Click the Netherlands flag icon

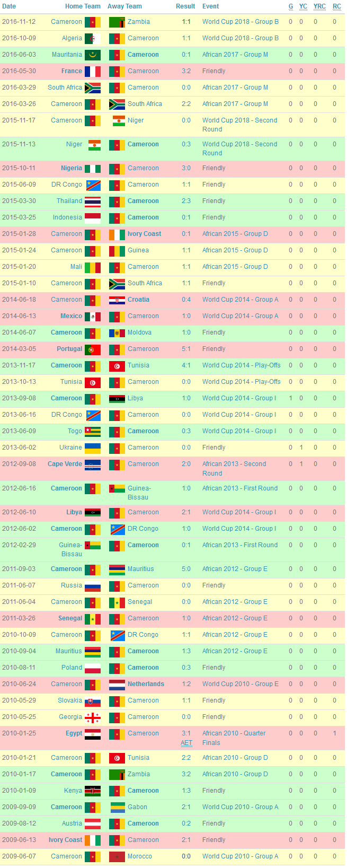tap(117, 685)
